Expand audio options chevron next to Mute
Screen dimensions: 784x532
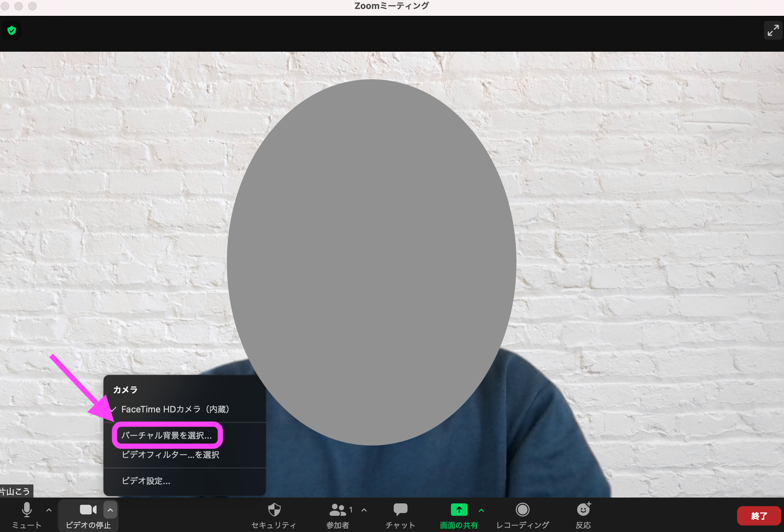tap(49, 510)
